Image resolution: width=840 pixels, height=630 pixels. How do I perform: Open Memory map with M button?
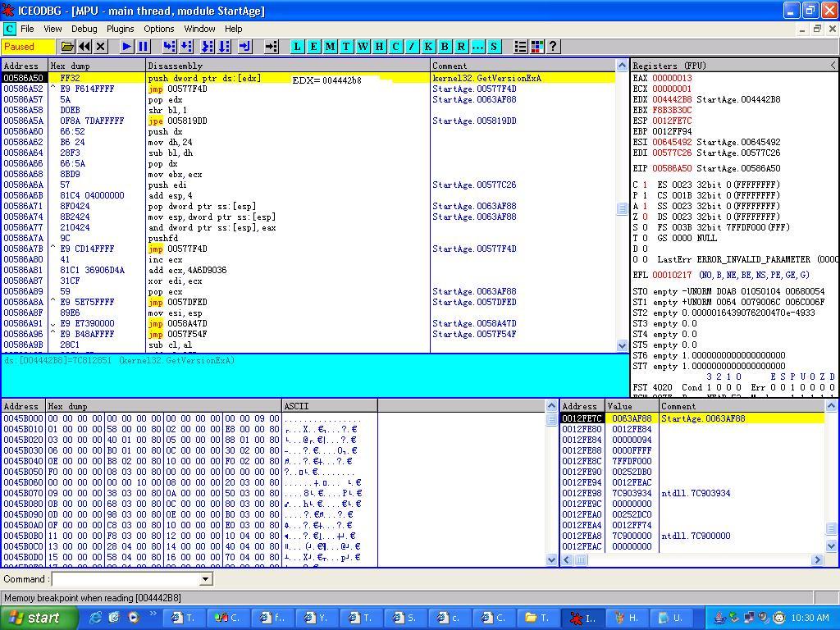(x=330, y=47)
